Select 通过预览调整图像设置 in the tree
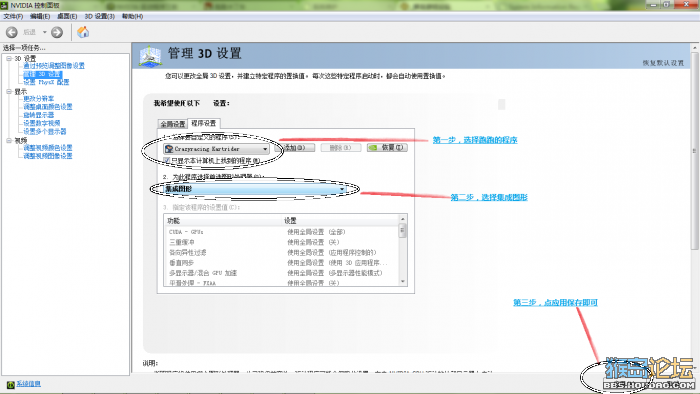Viewport: 700px width, 394px height. tap(54, 66)
